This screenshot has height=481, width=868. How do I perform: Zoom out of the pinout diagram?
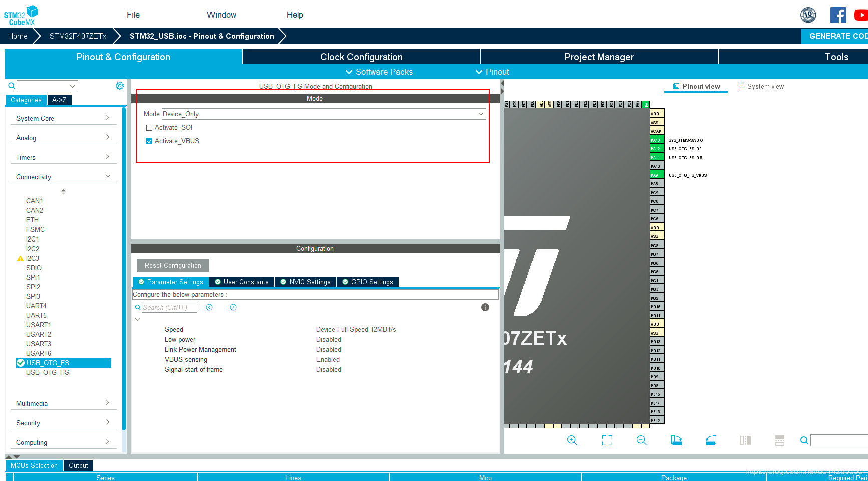[642, 440]
